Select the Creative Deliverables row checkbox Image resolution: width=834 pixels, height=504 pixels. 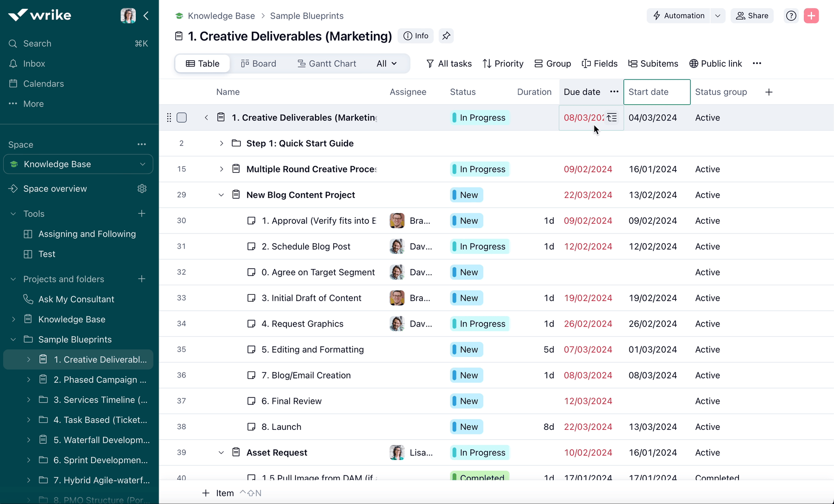(182, 118)
